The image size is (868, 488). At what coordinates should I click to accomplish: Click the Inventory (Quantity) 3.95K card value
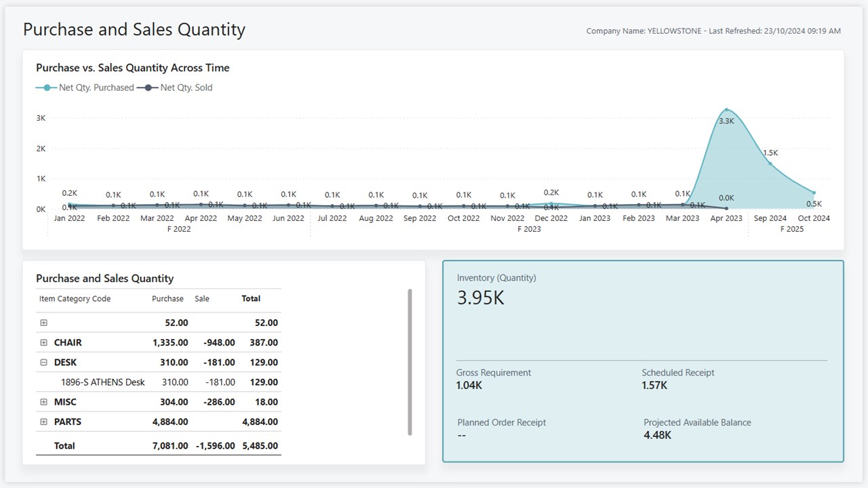coord(481,298)
